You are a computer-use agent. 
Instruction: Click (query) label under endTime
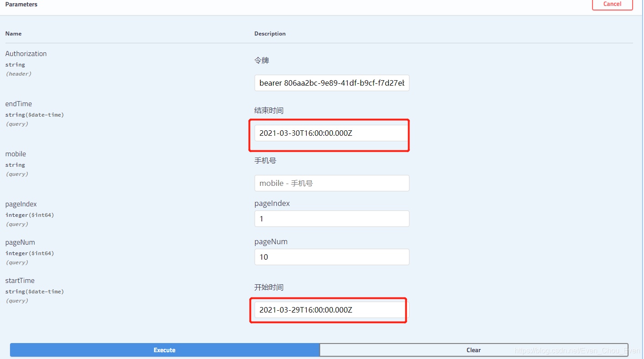point(17,124)
